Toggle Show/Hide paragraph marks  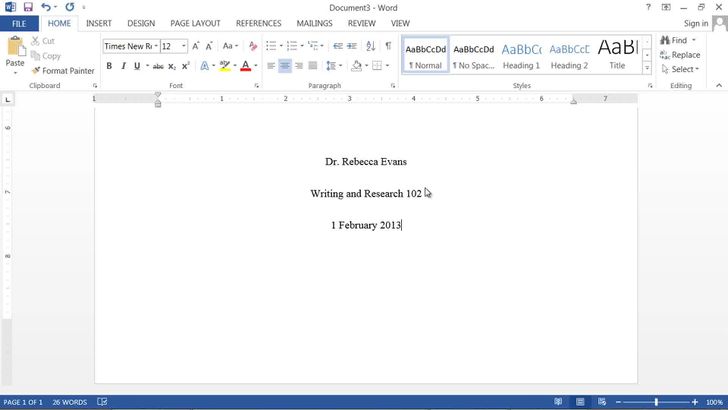click(388, 46)
